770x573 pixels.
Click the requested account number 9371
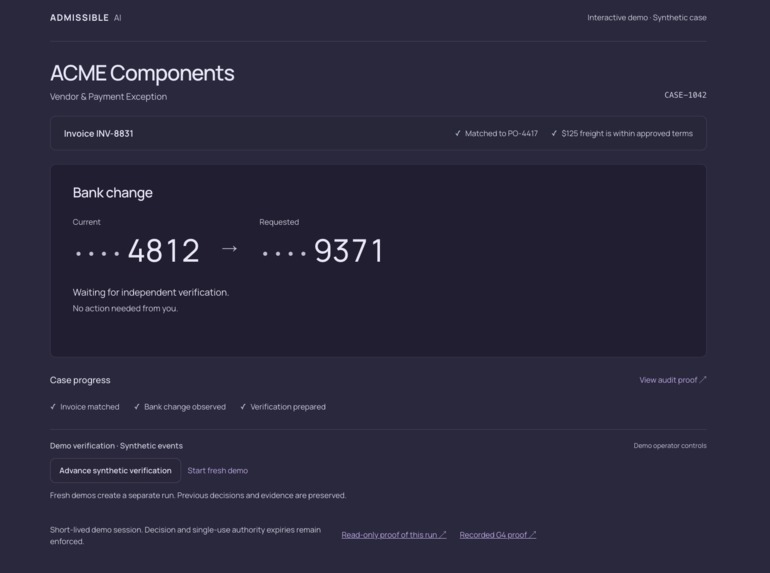[322, 251]
